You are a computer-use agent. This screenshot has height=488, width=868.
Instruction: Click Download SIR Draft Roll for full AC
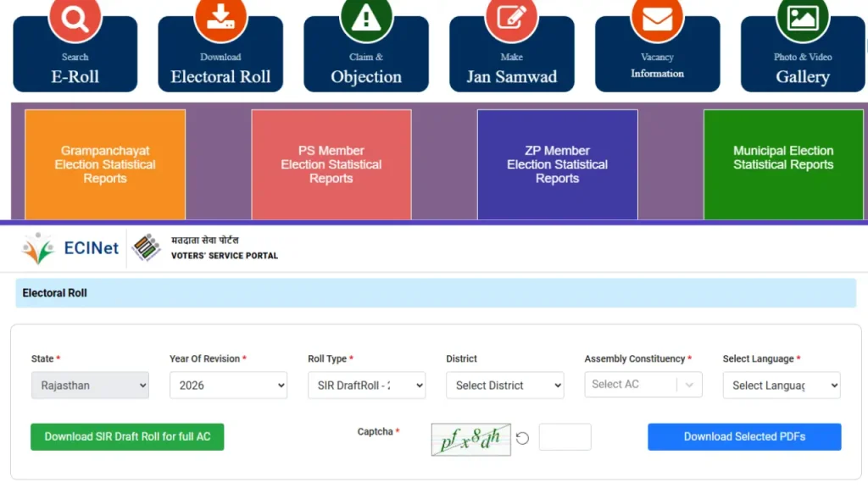pos(127,437)
